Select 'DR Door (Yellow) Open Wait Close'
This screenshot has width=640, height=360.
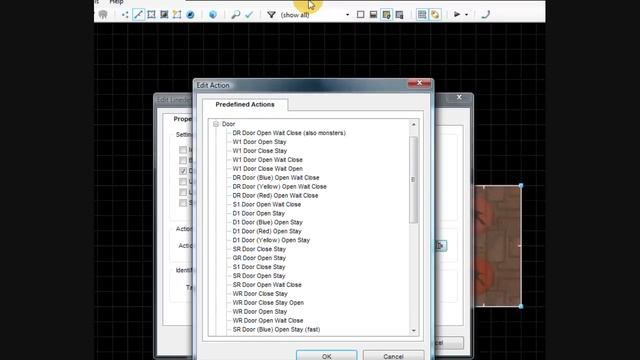coord(280,187)
